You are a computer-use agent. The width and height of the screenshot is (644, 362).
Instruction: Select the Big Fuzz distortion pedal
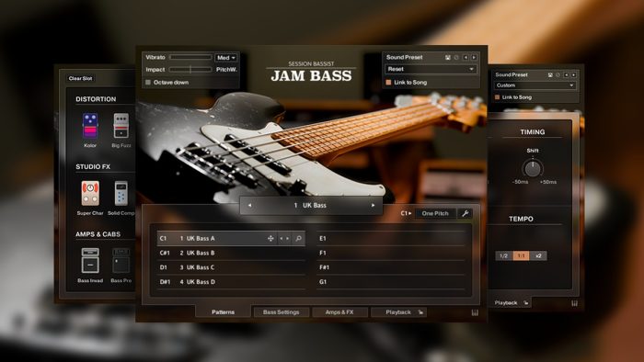(121, 126)
